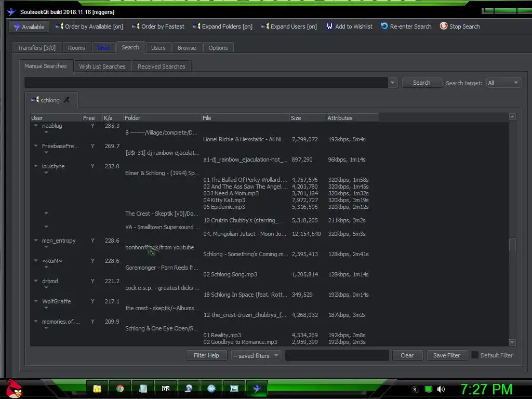Click the 7:27 PM clock
The width and height of the screenshot is (532, 399).
tap(486, 389)
